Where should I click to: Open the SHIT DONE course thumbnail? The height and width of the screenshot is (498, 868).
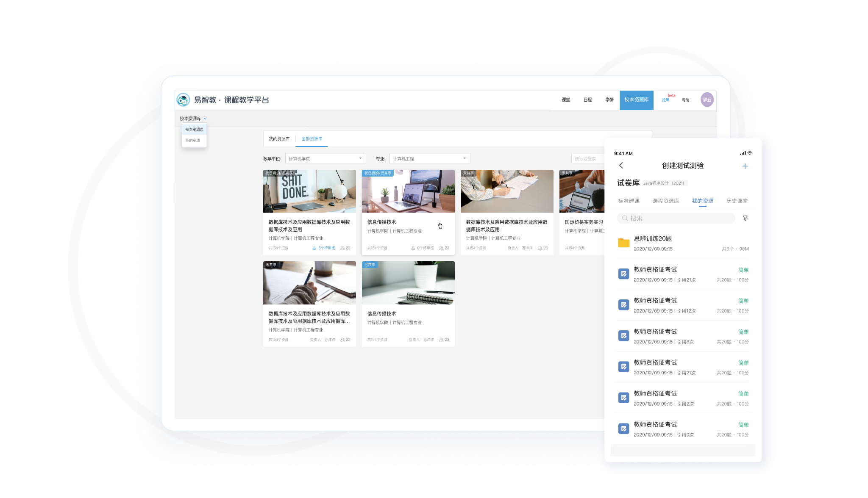click(309, 191)
